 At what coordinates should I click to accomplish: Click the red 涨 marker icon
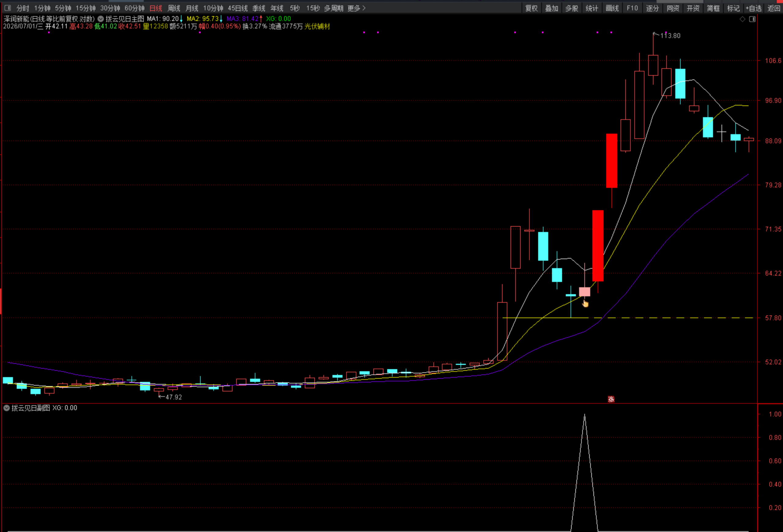tap(611, 399)
